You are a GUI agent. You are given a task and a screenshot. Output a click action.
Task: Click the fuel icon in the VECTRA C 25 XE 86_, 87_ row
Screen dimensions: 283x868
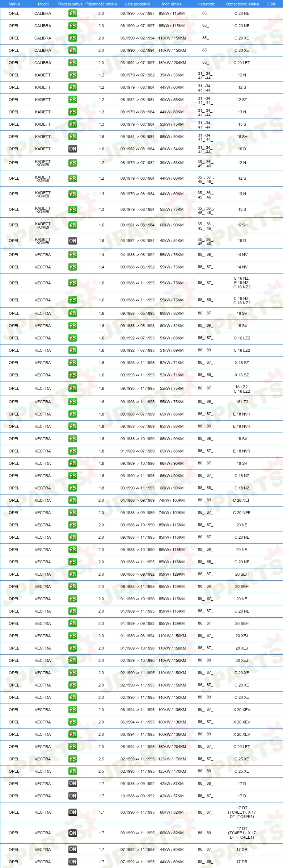click(72, 759)
